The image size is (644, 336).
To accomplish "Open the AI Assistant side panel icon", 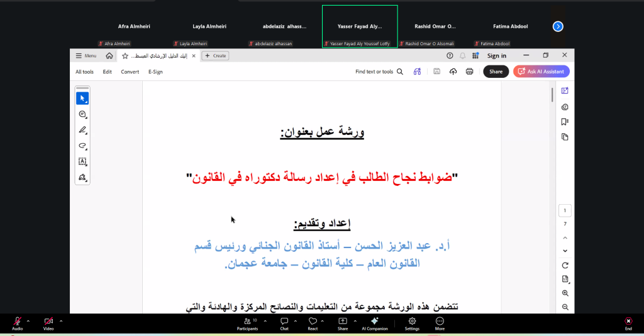I will tap(565, 90).
